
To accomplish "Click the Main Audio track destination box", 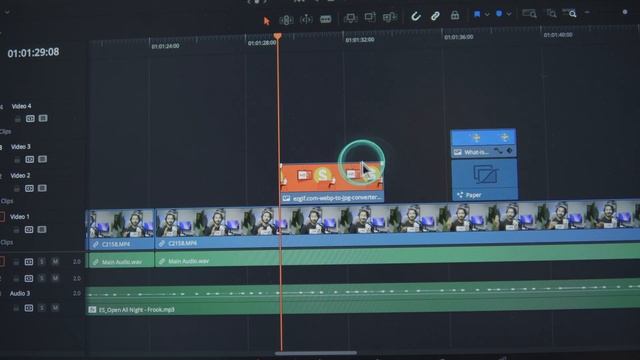I will pos(2,261).
